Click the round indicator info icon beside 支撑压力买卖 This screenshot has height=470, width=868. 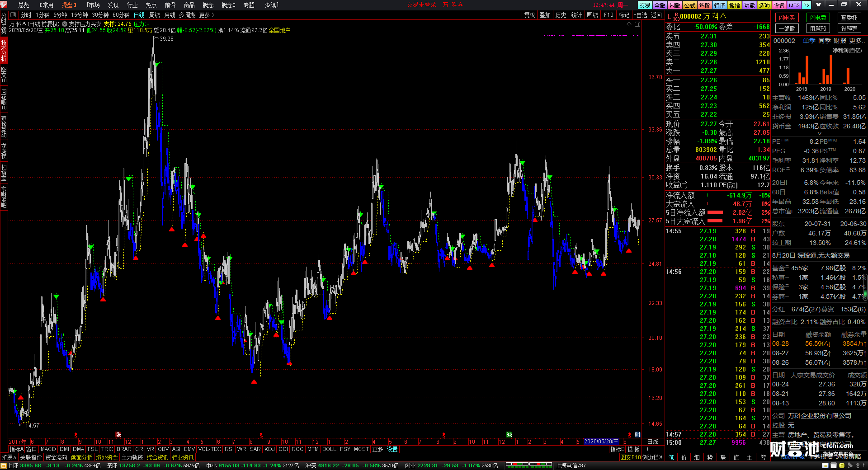coord(65,24)
